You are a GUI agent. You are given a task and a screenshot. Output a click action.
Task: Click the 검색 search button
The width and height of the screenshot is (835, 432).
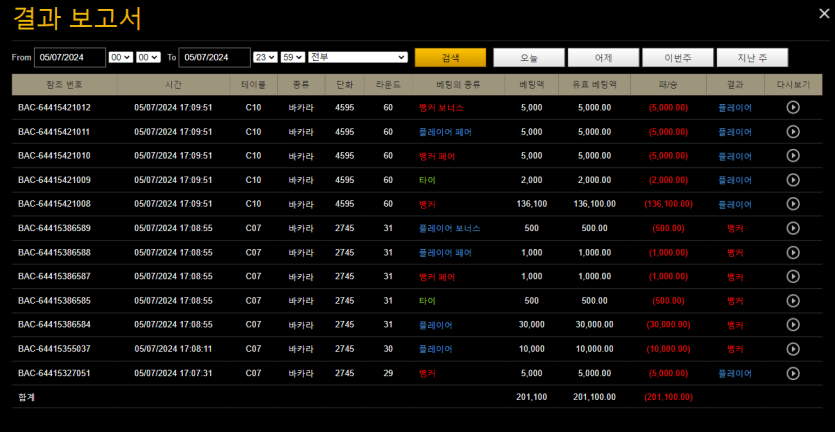click(451, 58)
